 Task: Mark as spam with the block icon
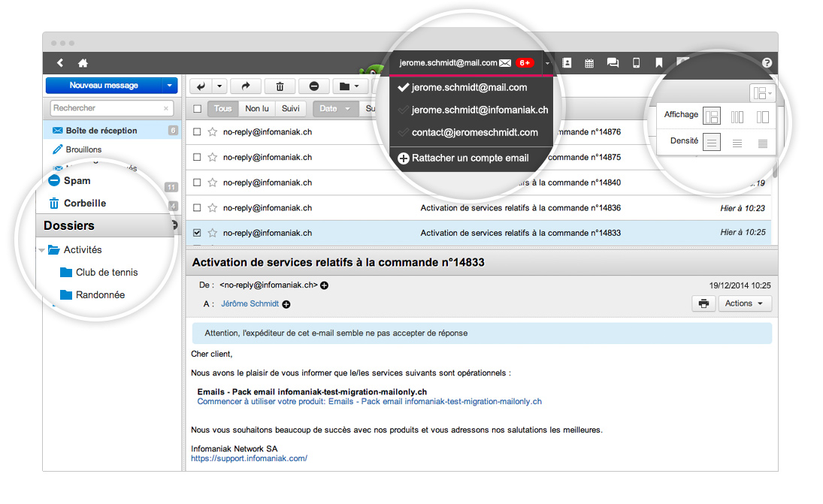[x=314, y=86]
